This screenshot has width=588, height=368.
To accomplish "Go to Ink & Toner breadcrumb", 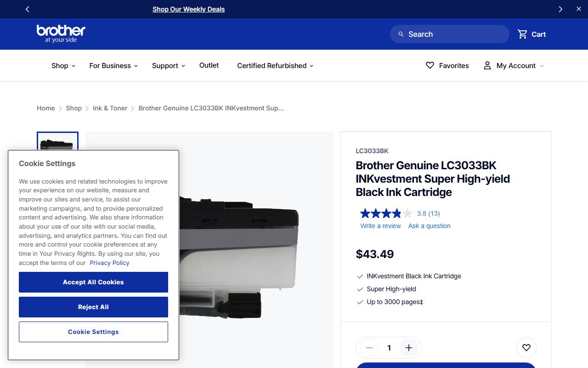I will tap(110, 108).
